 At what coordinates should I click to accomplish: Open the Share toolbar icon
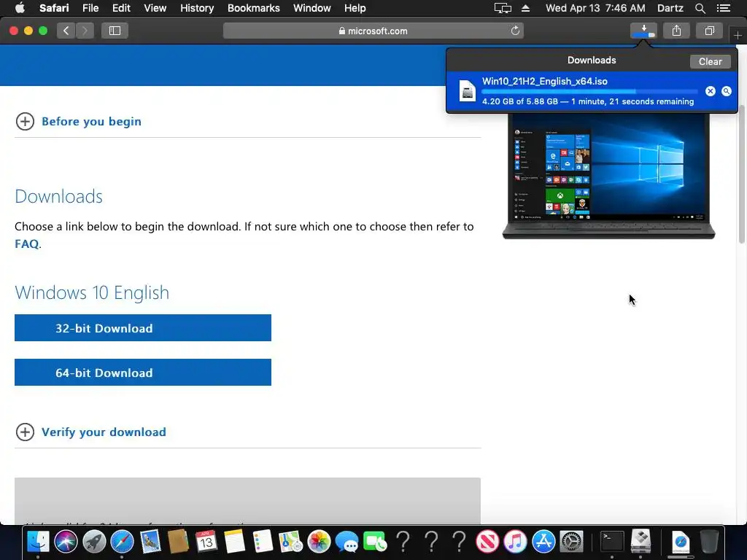(676, 31)
